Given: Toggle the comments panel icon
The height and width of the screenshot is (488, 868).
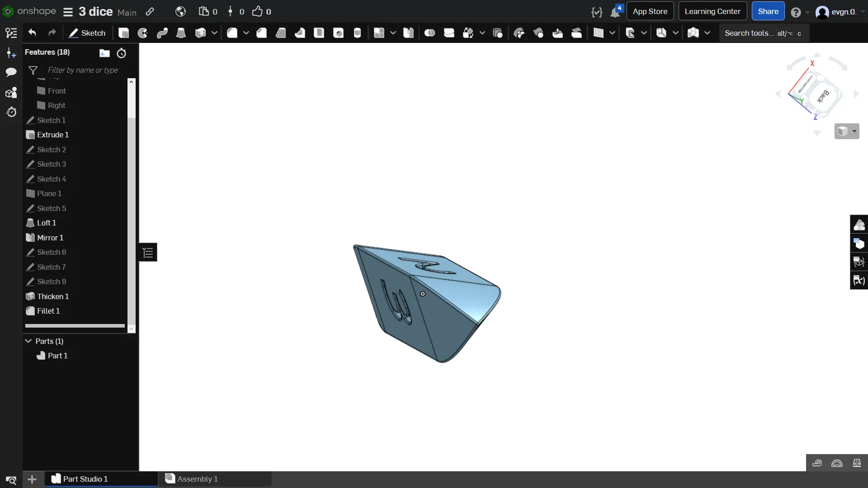Looking at the screenshot, I should [11, 72].
